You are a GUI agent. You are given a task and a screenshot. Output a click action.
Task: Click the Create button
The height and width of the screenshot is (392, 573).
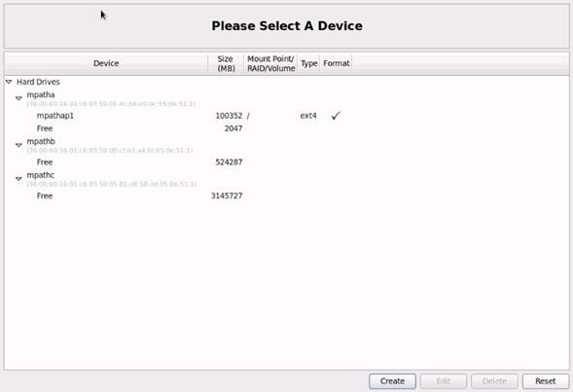click(x=392, y=381)
